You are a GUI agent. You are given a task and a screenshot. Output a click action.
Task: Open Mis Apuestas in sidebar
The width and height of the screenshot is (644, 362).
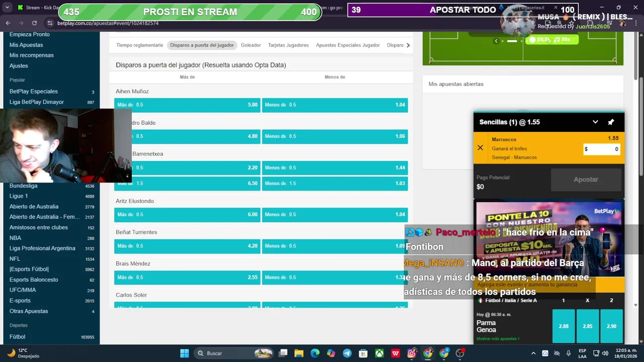[x=26, y=45]
